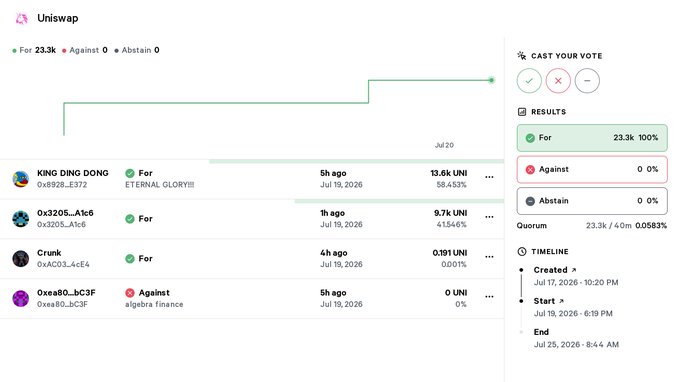Click 0x3205...A1c6 voter name
The image size is (680, 382).
tap(65, 213)
